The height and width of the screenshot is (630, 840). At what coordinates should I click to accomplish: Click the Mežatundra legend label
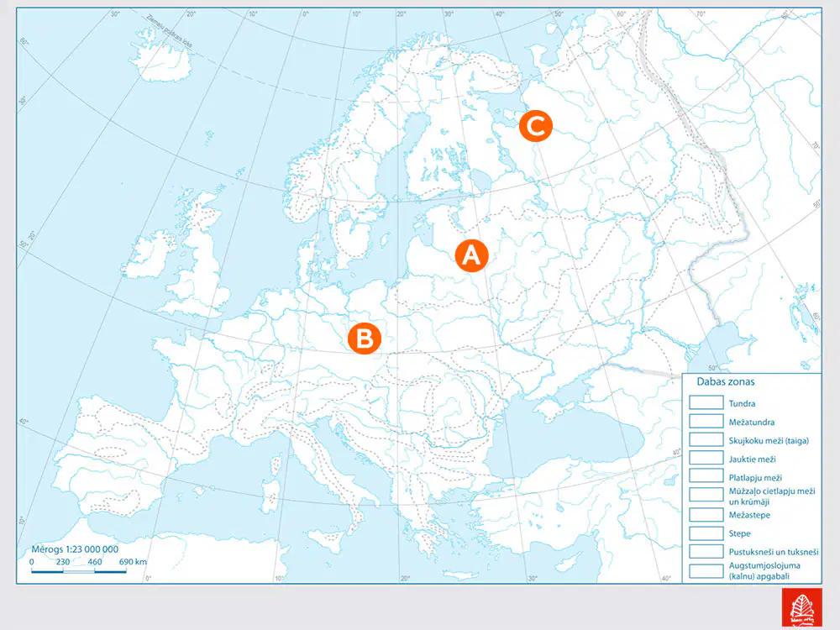pyautogui.click(x=752, y=423)
